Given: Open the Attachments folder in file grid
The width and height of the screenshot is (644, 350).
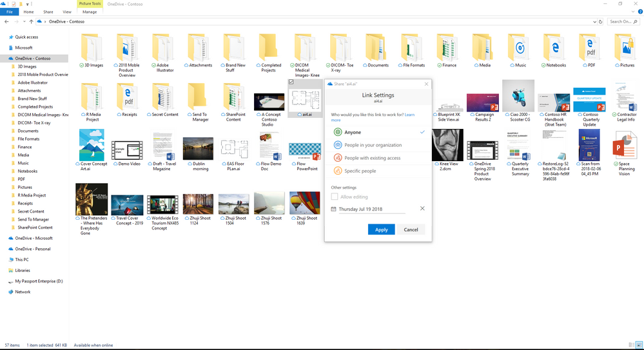Looking at the screenshot, I should [199, 48].
